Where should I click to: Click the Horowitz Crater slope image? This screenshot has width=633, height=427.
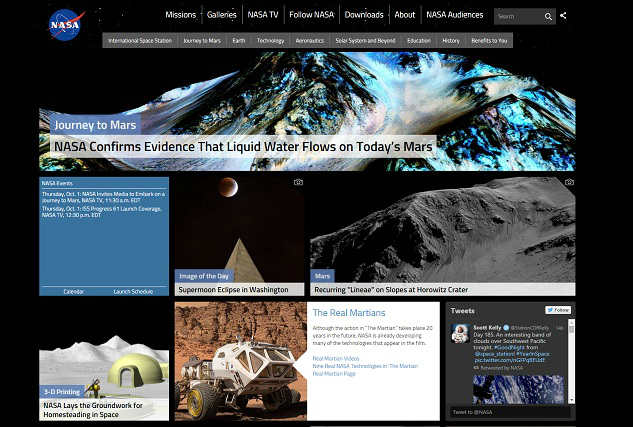(443, 230)
